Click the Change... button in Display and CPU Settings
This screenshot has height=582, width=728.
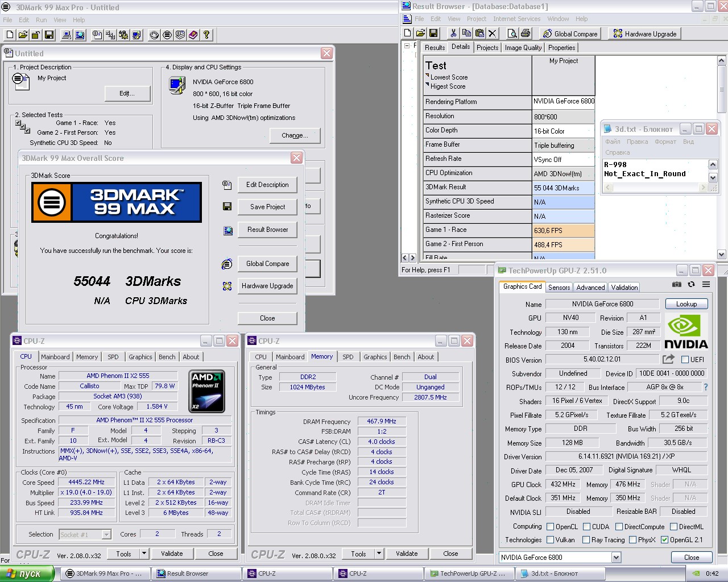(x=295, y=135)
